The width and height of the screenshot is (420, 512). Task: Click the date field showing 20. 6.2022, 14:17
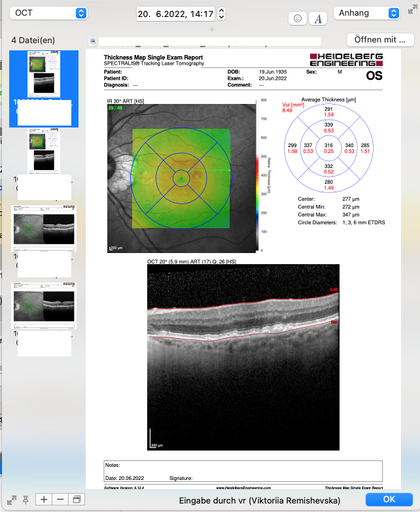176,14
